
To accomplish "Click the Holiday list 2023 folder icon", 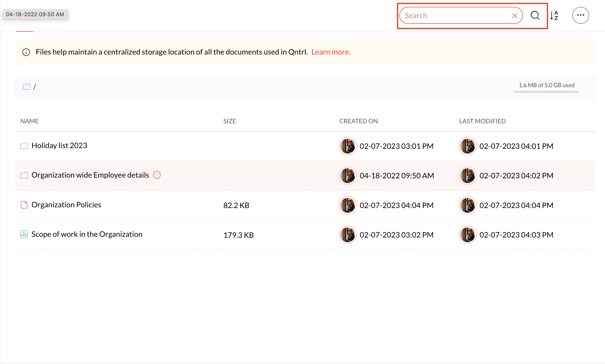I will click(24, 146).
